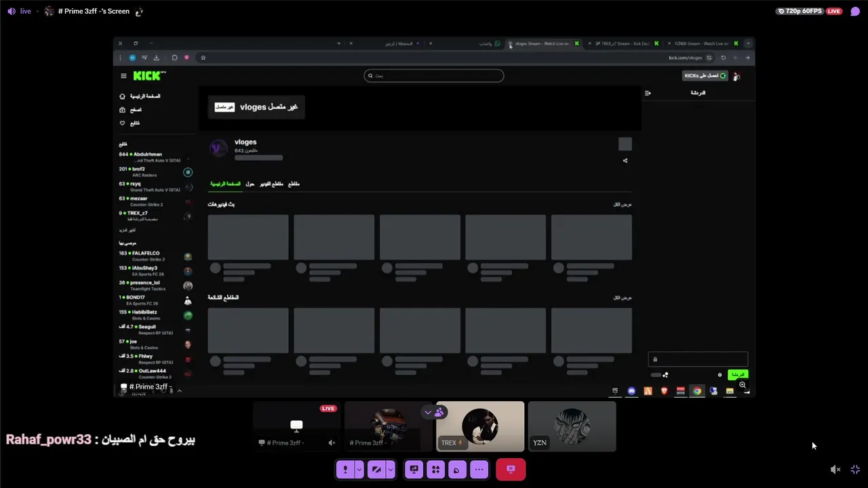
Task: Select the LIVE Prime 3zff stream tile
Action: [x=297, y=426]
